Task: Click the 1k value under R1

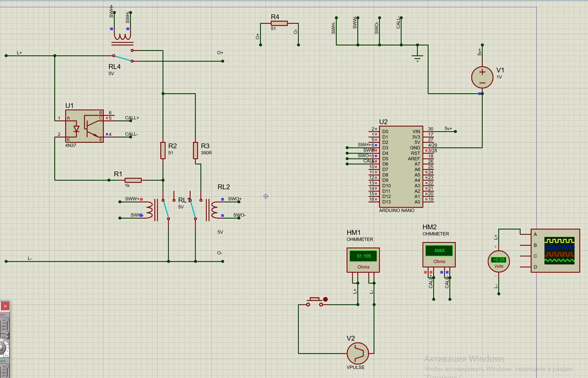Action: point(127,186)
